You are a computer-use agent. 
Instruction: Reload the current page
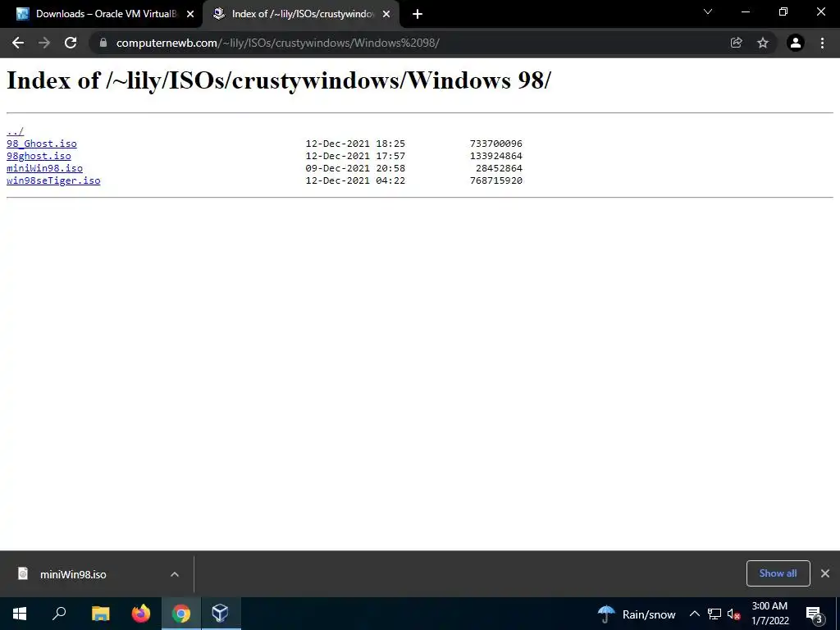[71, 43]
